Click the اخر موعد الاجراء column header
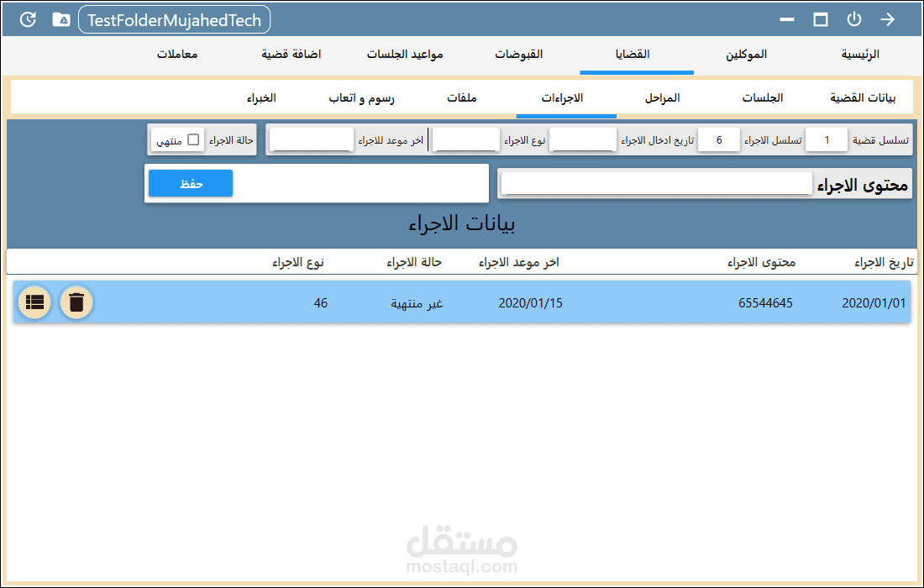 518,262
